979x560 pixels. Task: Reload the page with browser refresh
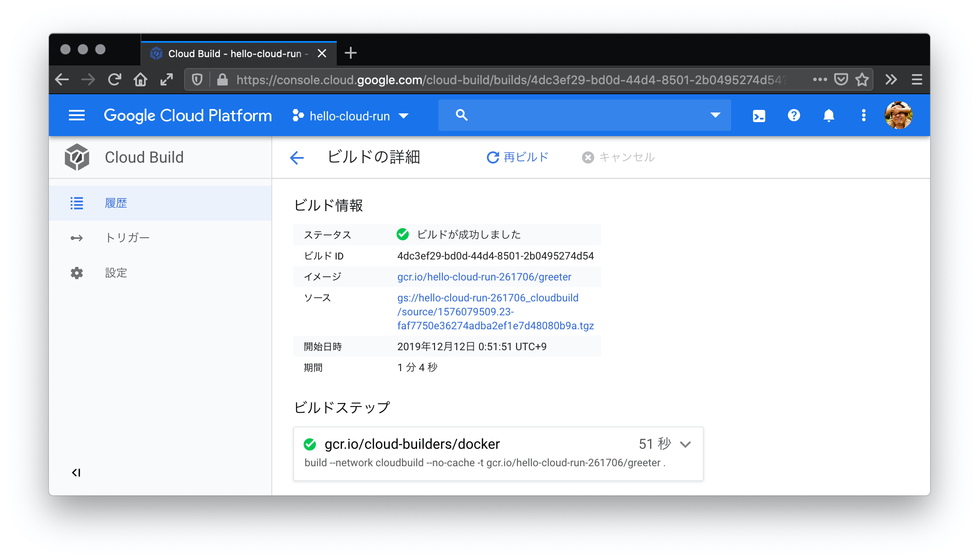tap(114, 79)
